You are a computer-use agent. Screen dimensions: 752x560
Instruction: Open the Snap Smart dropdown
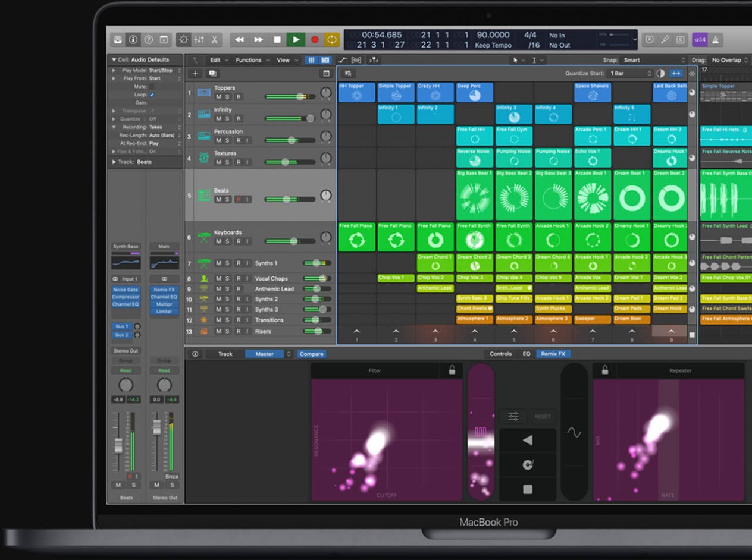(654, 60)
